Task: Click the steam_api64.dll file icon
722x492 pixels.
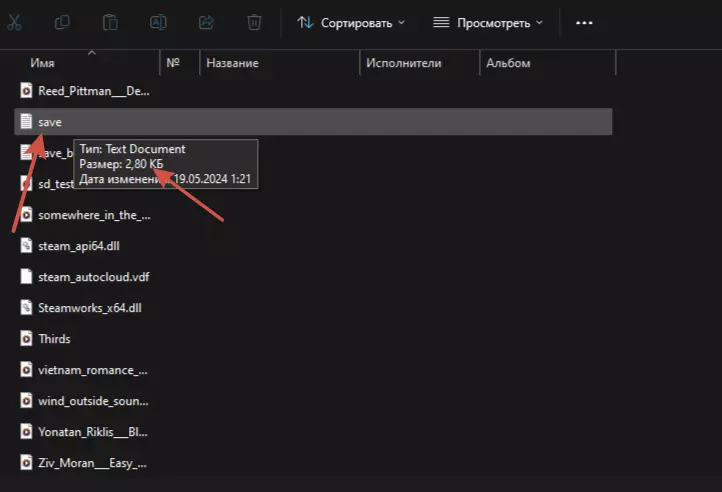Action: [26, 246]
